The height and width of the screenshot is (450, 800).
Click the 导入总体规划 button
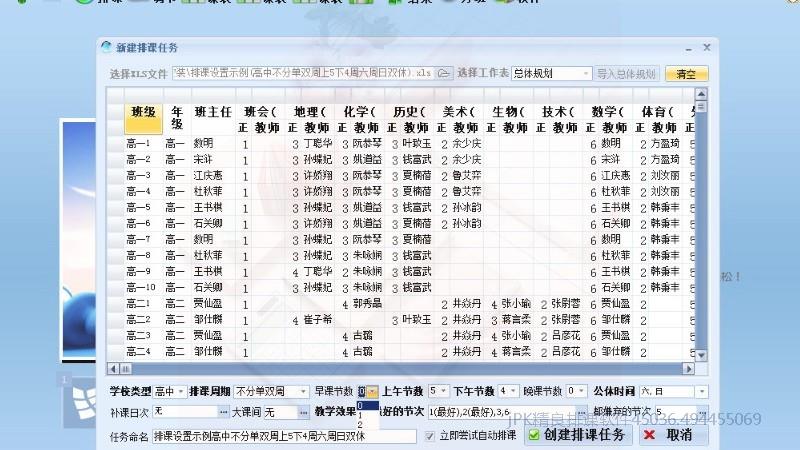(x=626, y=74)
